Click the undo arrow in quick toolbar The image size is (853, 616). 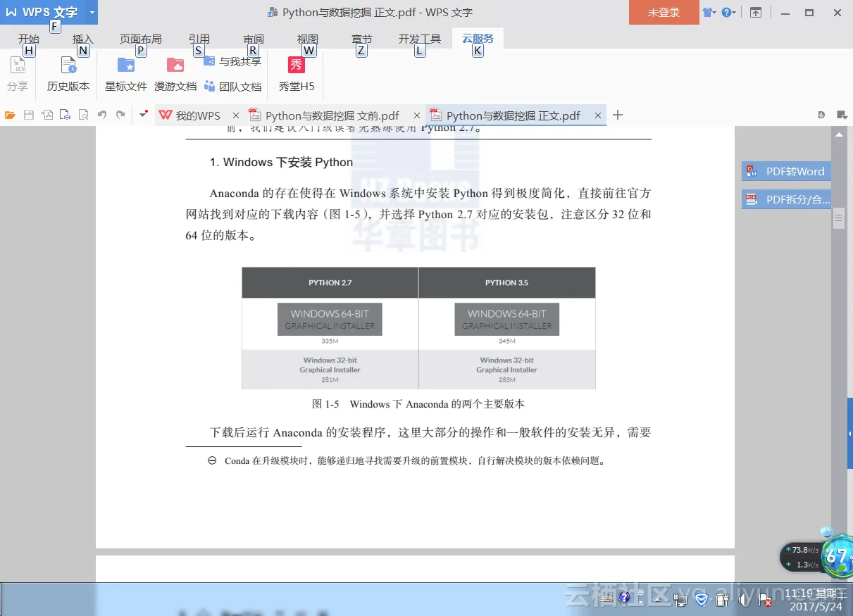[102, 115]
